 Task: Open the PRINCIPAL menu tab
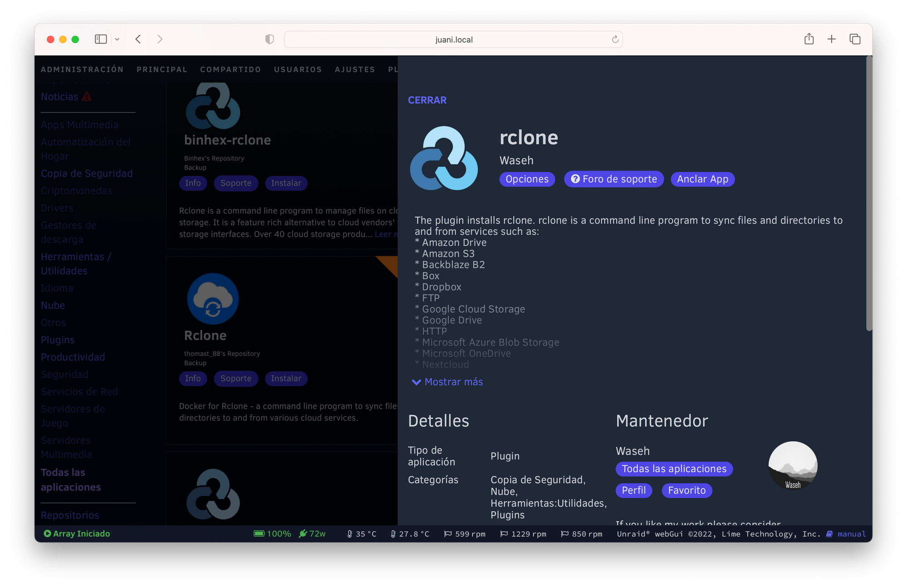tap(162, 69)
